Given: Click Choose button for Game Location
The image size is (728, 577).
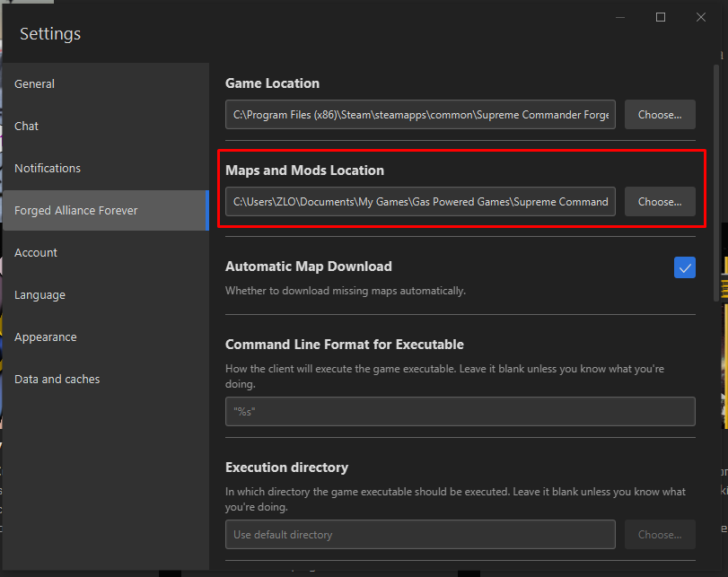Looking at the screenshot, I should 660,115.
